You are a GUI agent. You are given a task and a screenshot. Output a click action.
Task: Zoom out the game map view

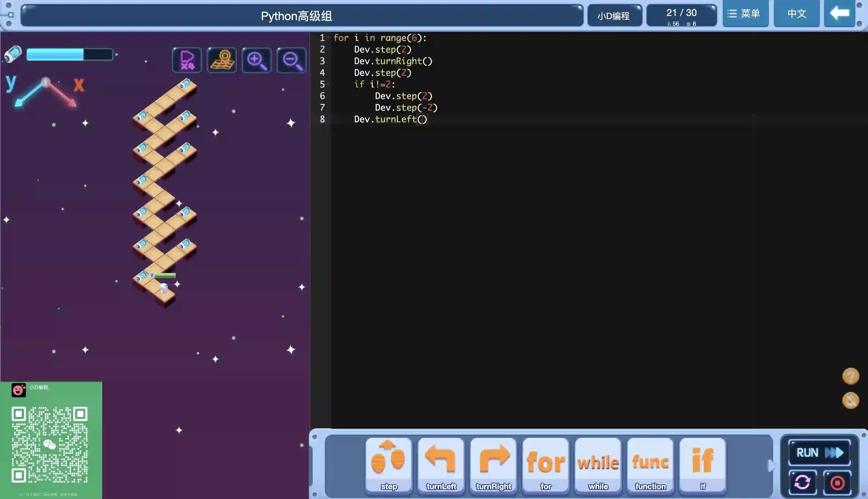291,60
